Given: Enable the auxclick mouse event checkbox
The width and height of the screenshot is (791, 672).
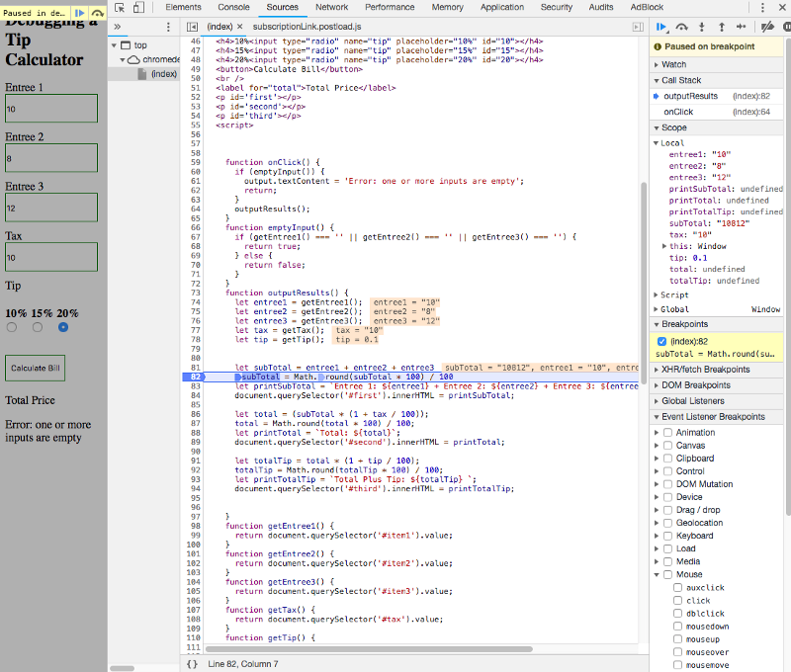Looking at the screenshot, I should tap(677, 587).
